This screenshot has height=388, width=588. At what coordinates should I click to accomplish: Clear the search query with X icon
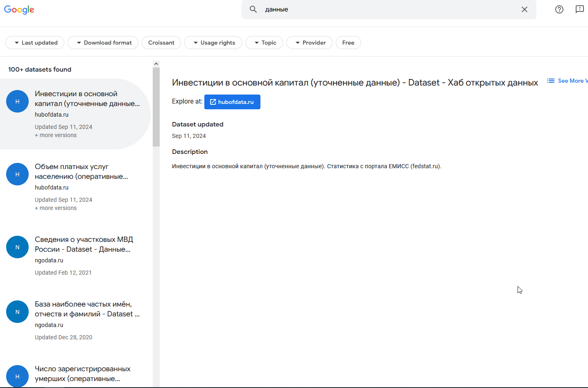tap(525, 9)
